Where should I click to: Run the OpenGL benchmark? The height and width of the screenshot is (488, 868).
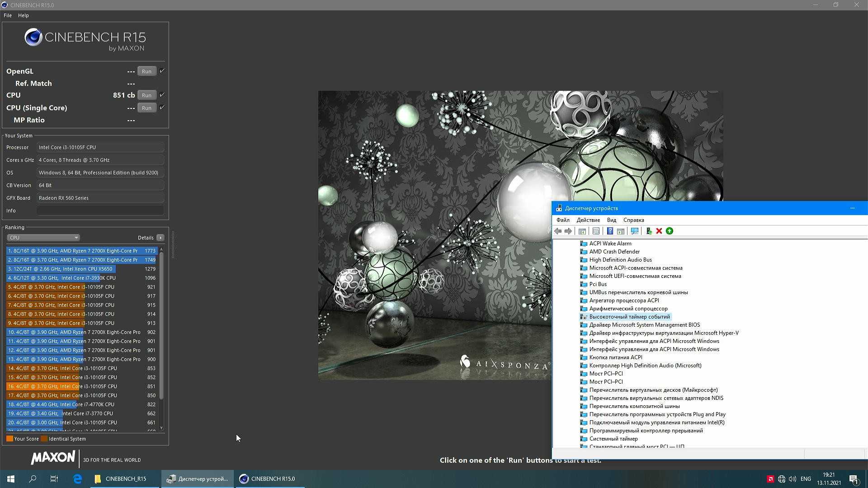146,71
